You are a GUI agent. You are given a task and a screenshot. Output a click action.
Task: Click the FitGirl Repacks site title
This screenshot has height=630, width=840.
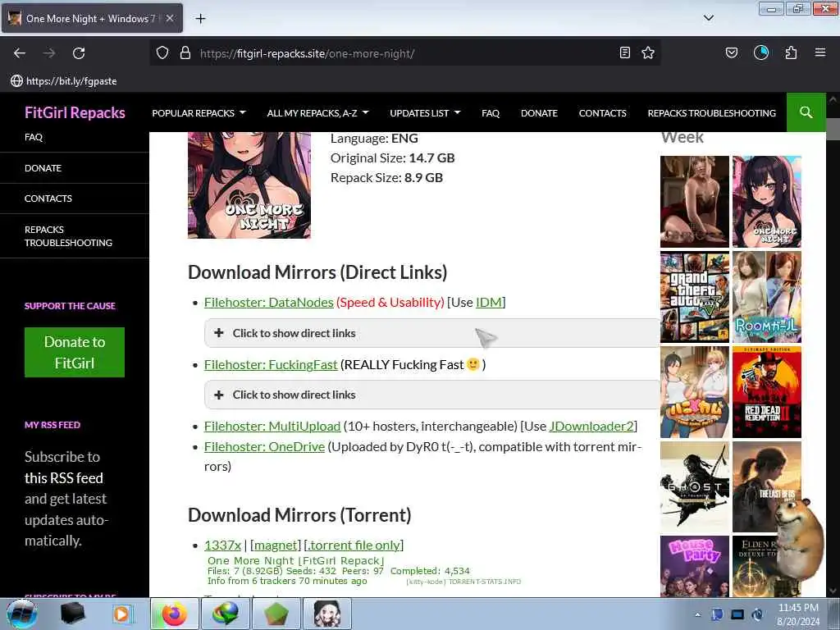[75, 112]
